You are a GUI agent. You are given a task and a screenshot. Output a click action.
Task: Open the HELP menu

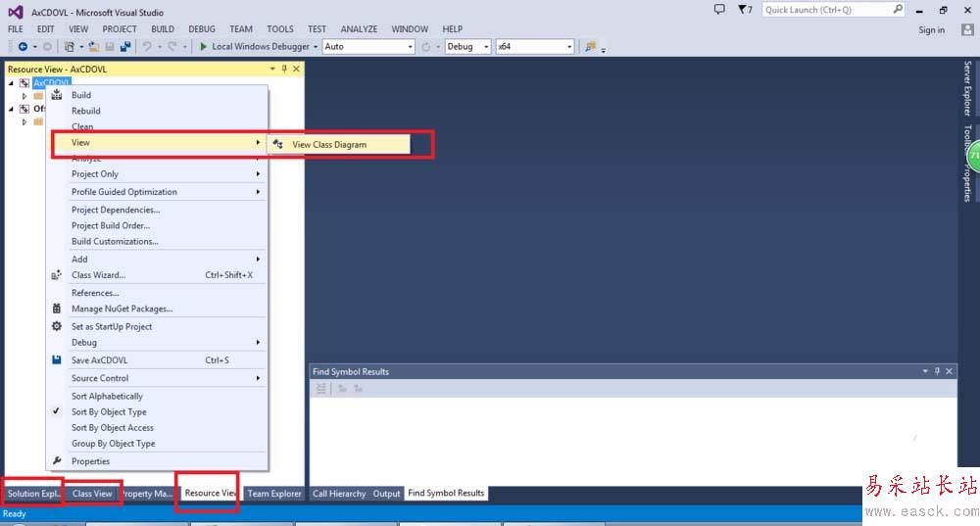(453, 28)
